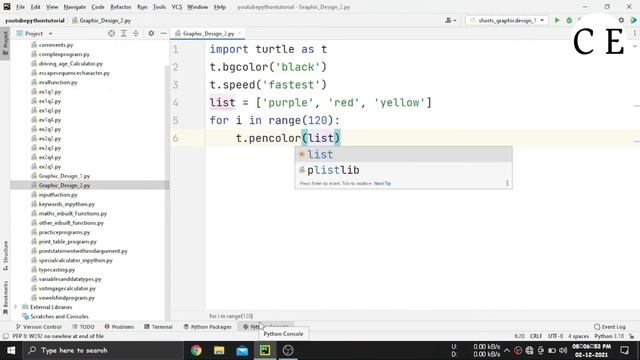Image resolution: width=640 pixels, height=360 pixels.
Task: Open Navigate menu
Action: 75,7
